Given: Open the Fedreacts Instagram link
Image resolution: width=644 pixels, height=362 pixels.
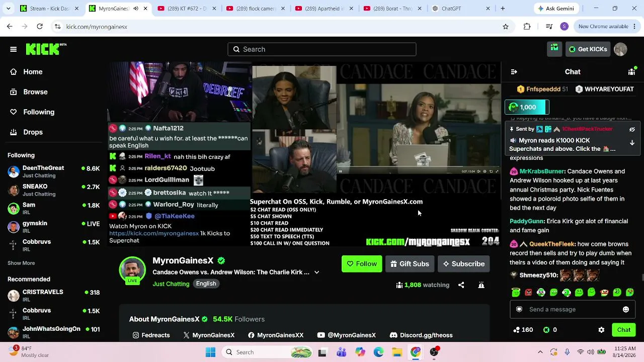Looking at the screenshot, I should pyautogui.click(x=151, y=335).
